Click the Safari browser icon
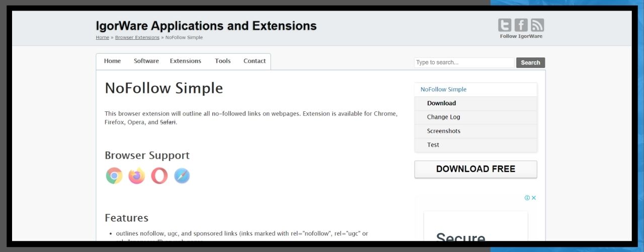Viewport: 644px width, 252px height. click(182, 176)
